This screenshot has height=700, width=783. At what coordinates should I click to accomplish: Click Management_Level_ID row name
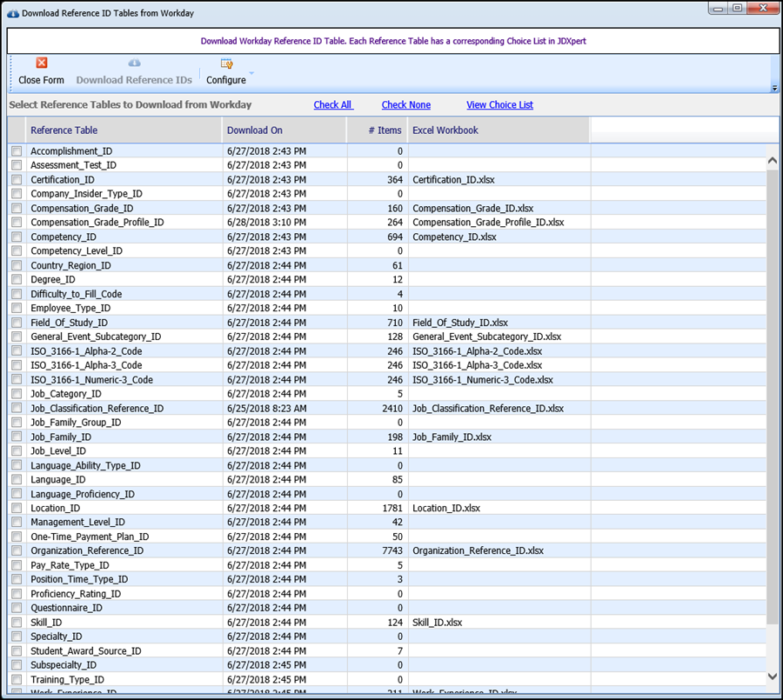[78, 522]
